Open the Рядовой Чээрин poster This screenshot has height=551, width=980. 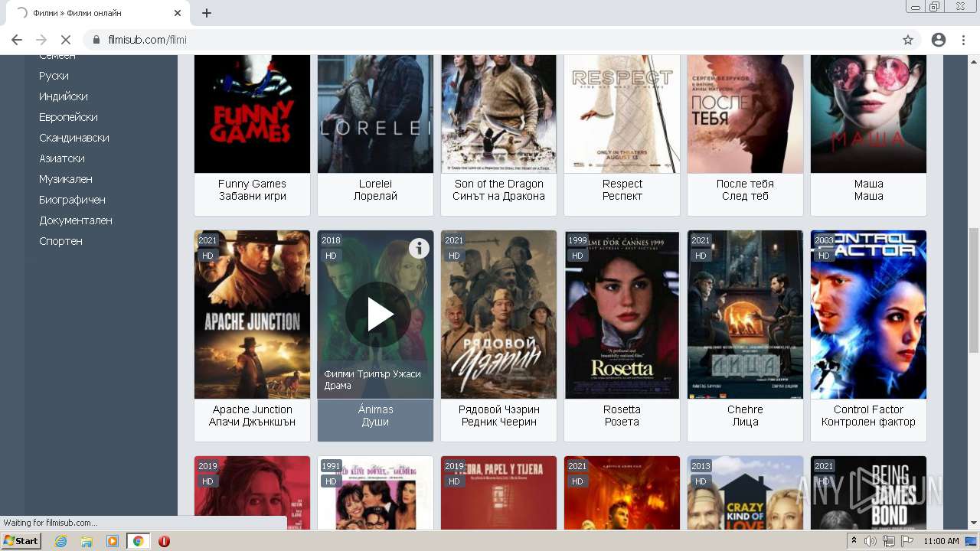(x=498, y=315)
